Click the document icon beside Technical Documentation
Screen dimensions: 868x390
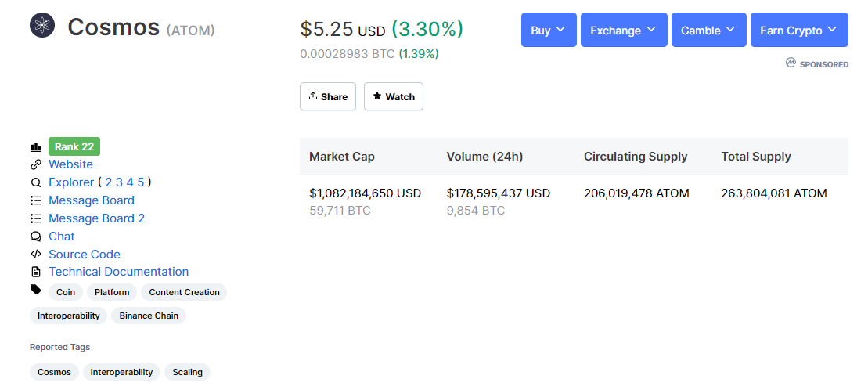36,272
